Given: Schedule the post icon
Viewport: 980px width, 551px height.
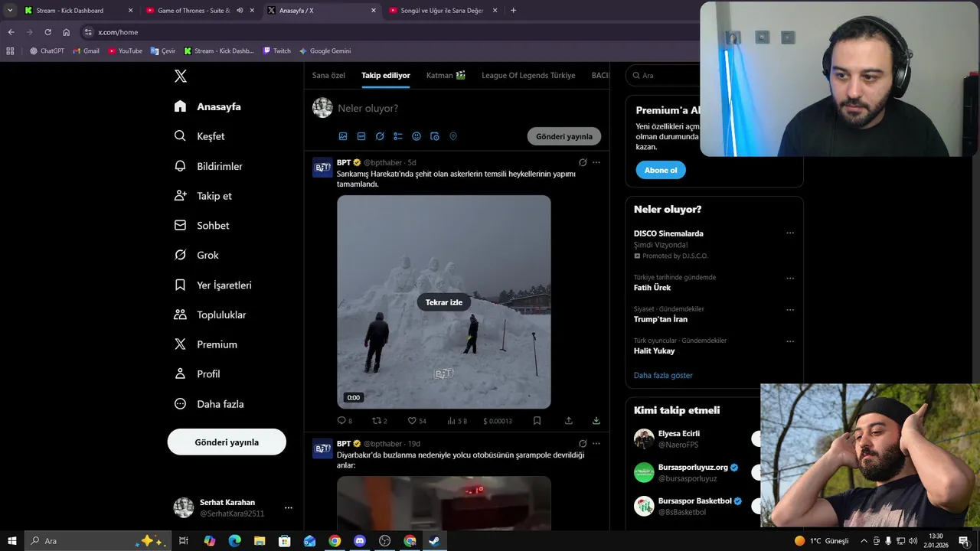Looking at the screenshot, I should click(x=435, y=136).
